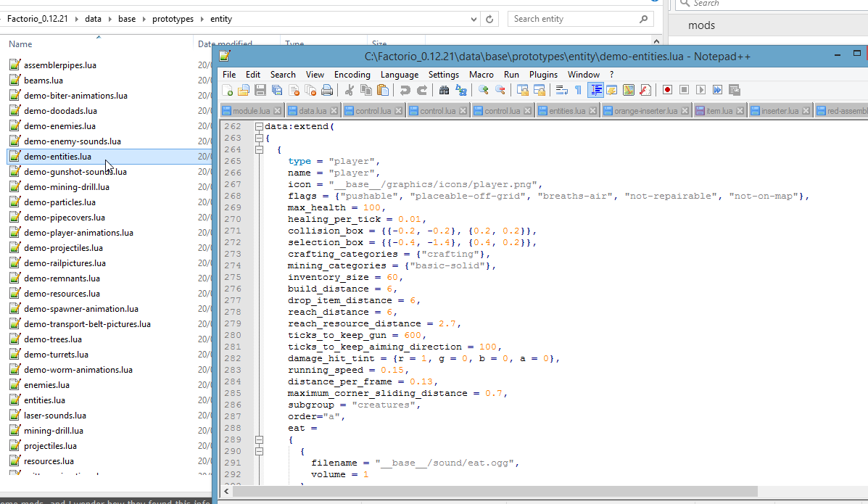Open the Plugins menu
The image size is (868, 504).
click(543, 75)
